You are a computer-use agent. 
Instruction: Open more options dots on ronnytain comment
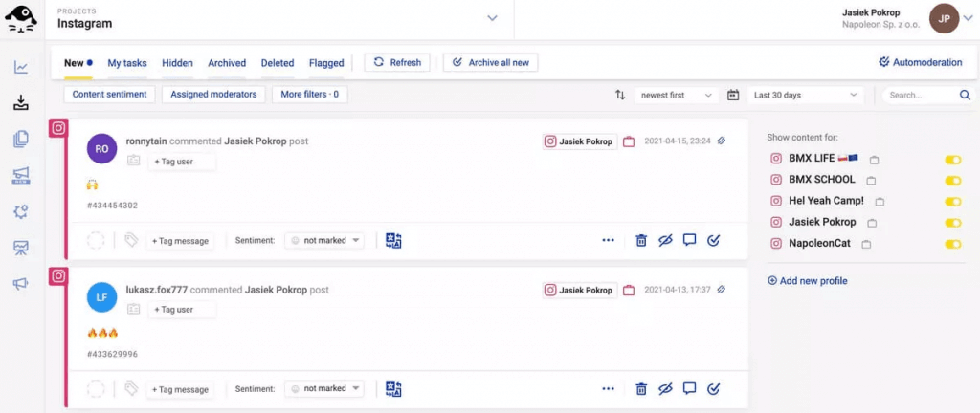tap(608, 240)
